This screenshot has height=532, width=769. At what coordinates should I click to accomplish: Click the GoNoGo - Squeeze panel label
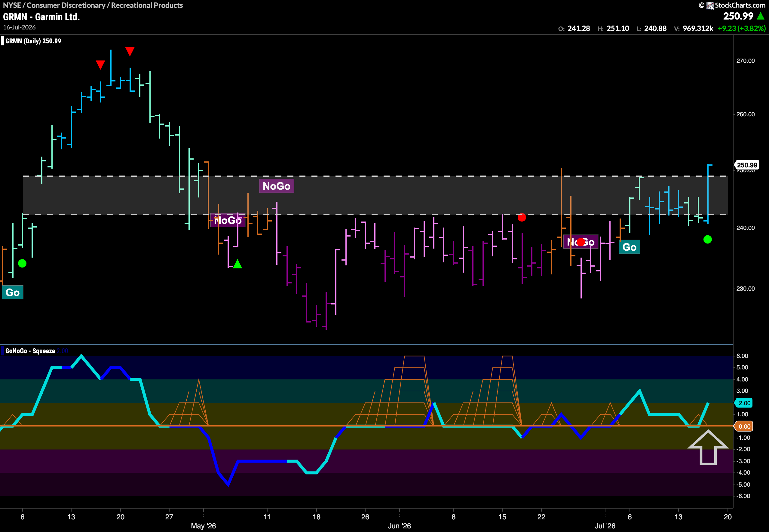pos(30,351)
